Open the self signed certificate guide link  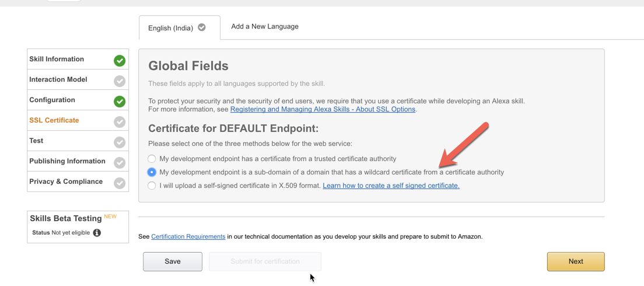391,186
